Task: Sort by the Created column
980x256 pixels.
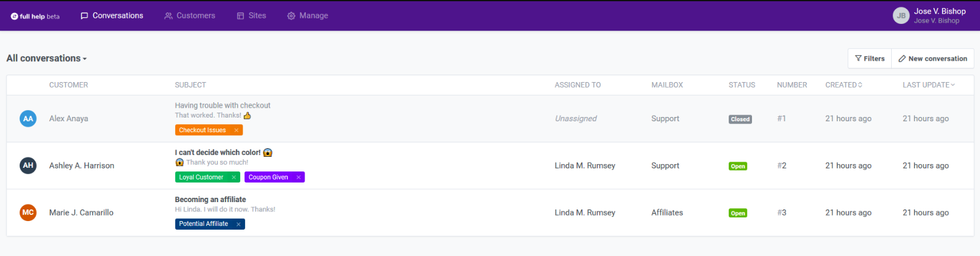Action: [843, 85]
